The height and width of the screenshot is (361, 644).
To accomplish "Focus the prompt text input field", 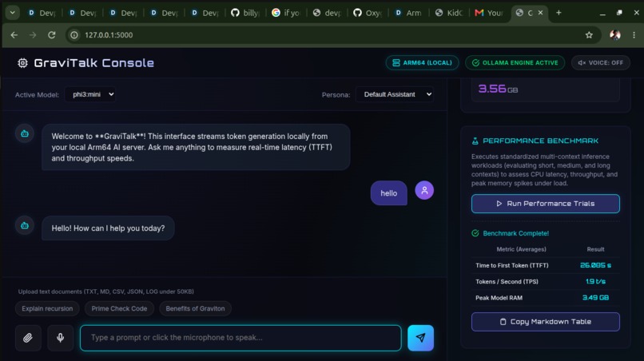I will coord(241,338).
